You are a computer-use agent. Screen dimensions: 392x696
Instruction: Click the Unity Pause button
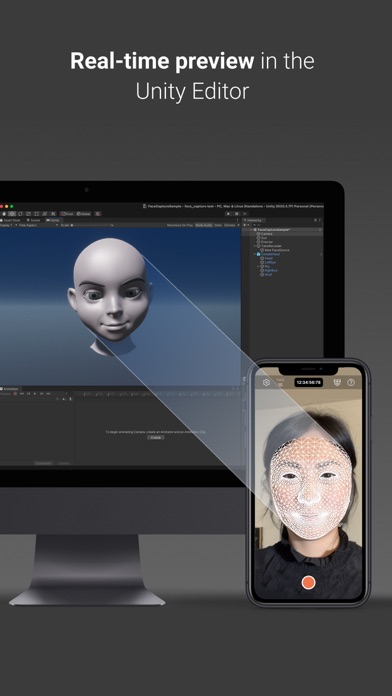click(x=237, y=214)
